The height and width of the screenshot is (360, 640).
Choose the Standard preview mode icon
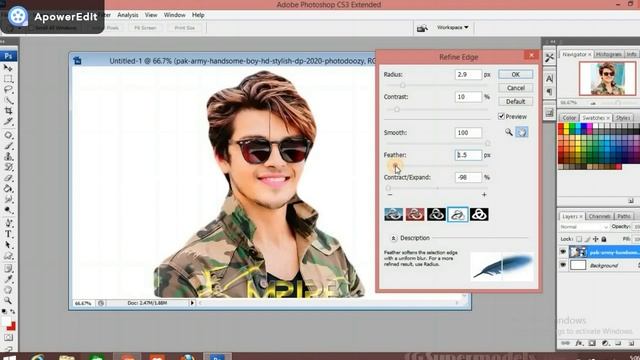[x=393, y=214]
